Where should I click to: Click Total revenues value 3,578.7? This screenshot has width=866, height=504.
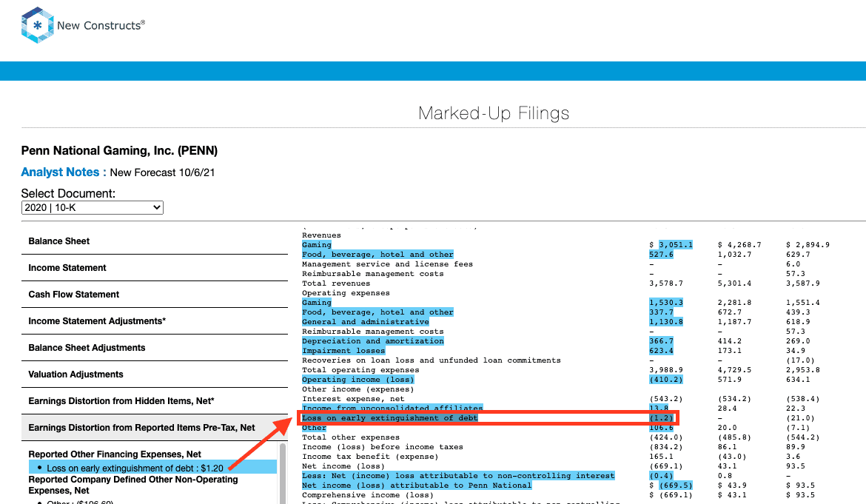click(666, 283)
